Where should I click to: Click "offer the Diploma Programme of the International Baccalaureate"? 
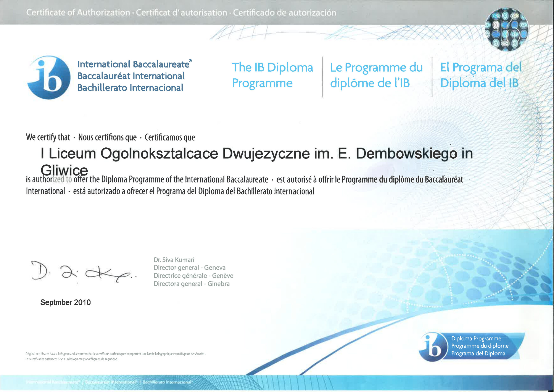click(171, 180)
